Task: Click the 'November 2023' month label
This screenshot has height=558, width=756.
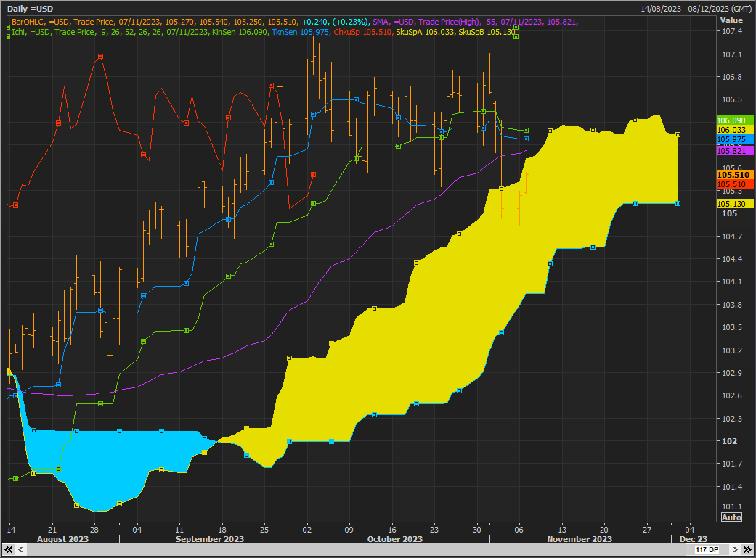Action: (x=580, y=538)
